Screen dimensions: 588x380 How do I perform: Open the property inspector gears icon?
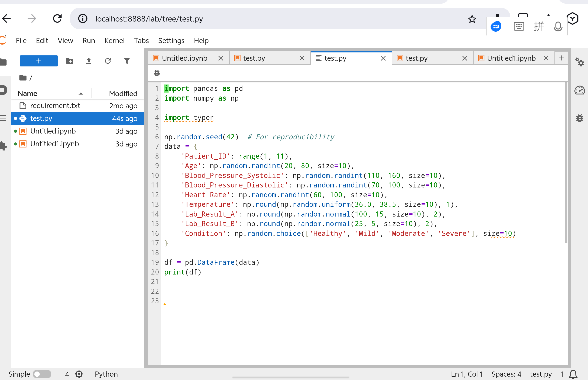(x=579, y=62)
